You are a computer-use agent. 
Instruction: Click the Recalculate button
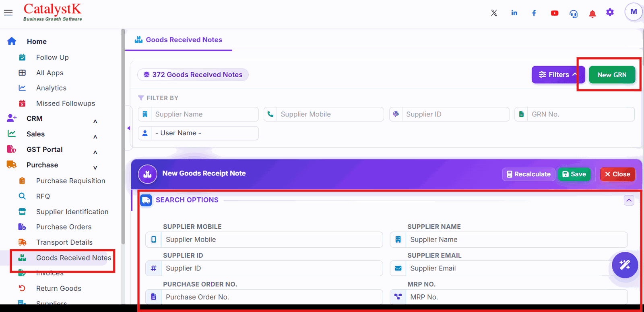(x=528, y=174)
